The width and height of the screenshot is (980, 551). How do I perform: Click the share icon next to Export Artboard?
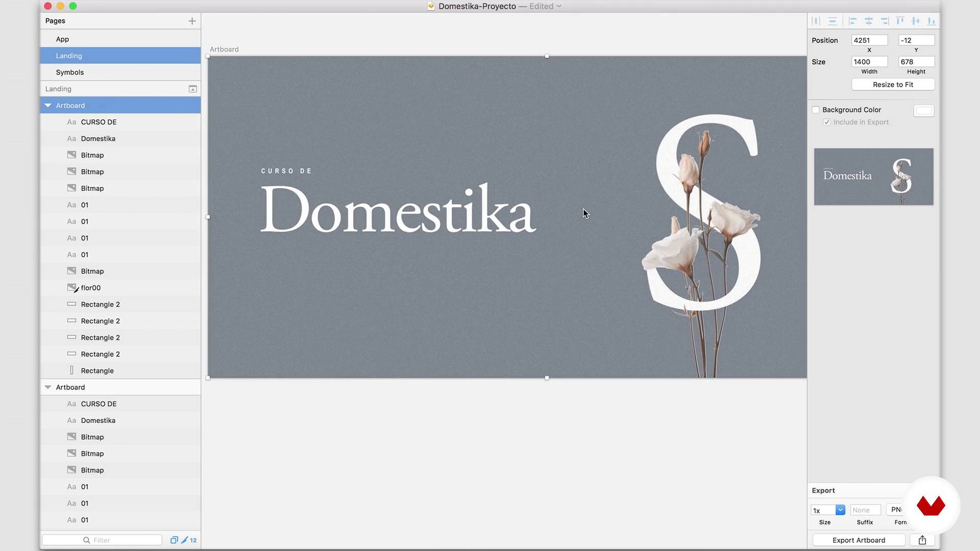pos(922,540)
